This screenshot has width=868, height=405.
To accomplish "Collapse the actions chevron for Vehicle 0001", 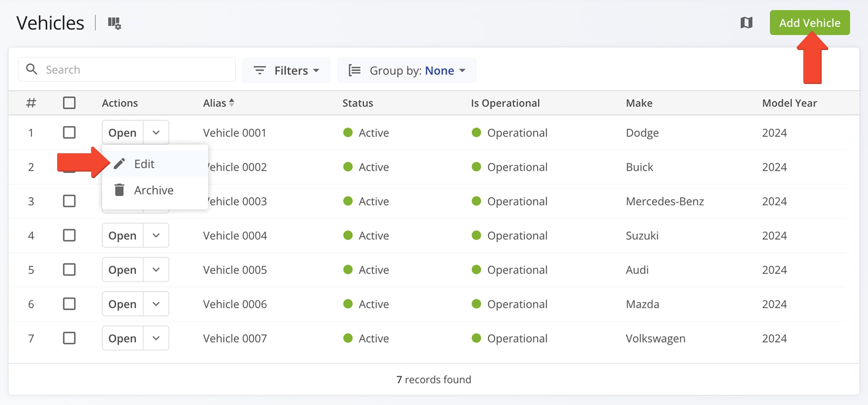I will point(156,132).
